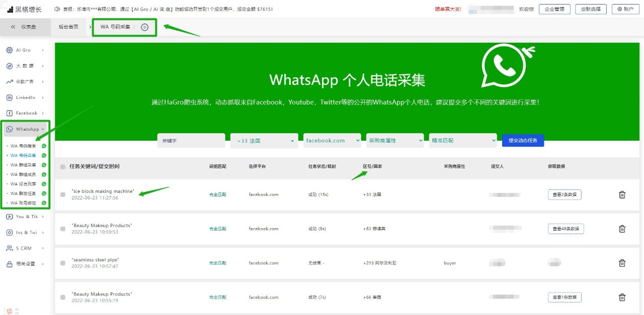Click the play icon in WA 号码采集 tab

click(x=145, y=27)
